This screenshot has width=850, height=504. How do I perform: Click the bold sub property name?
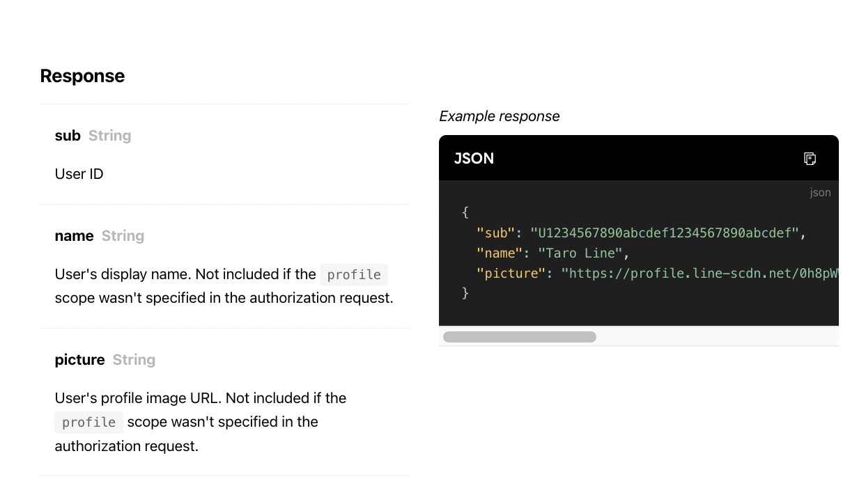click(68, 136)
